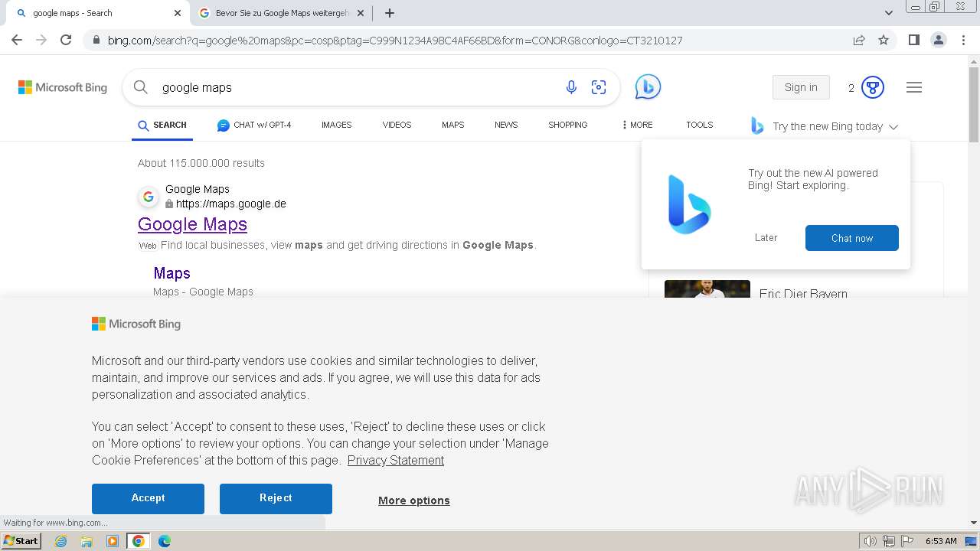Open Bing hamburger settings menu
Screen dimensions: 980x551
pos(914,87)
